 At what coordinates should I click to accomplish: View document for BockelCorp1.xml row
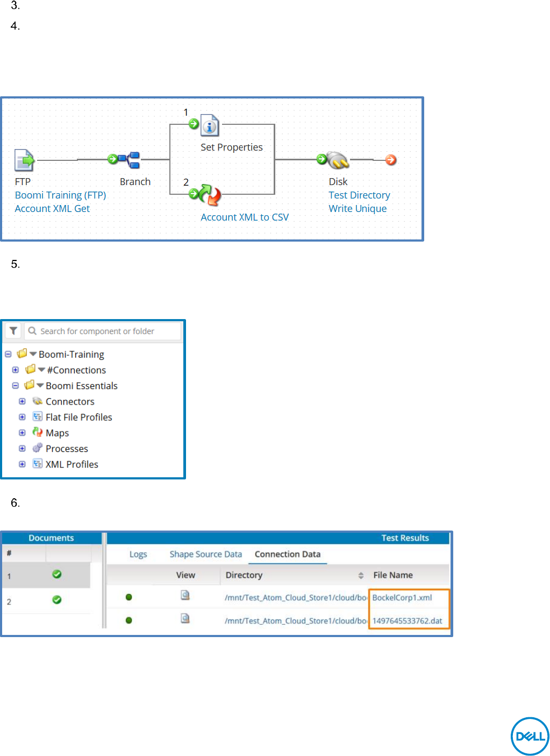(185, 595)
